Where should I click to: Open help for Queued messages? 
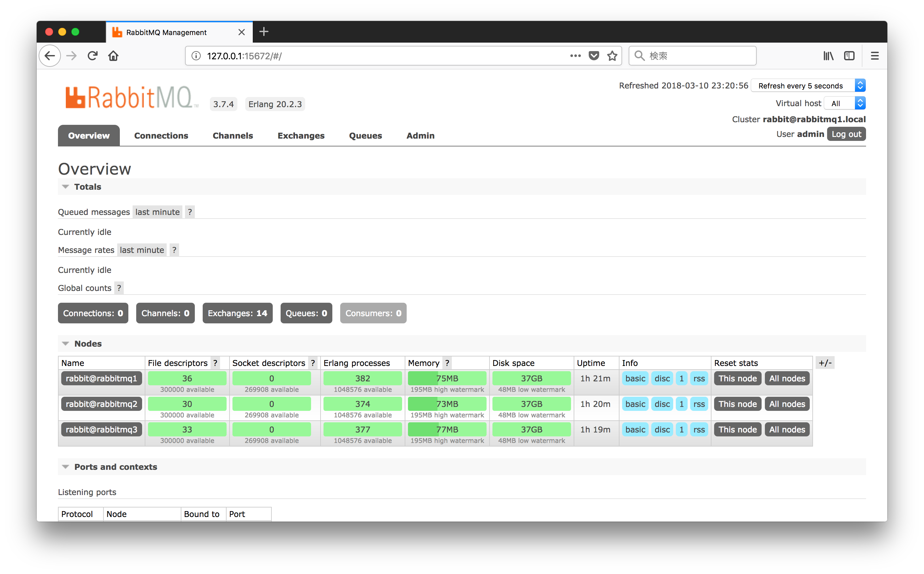[x=190, y=212]
